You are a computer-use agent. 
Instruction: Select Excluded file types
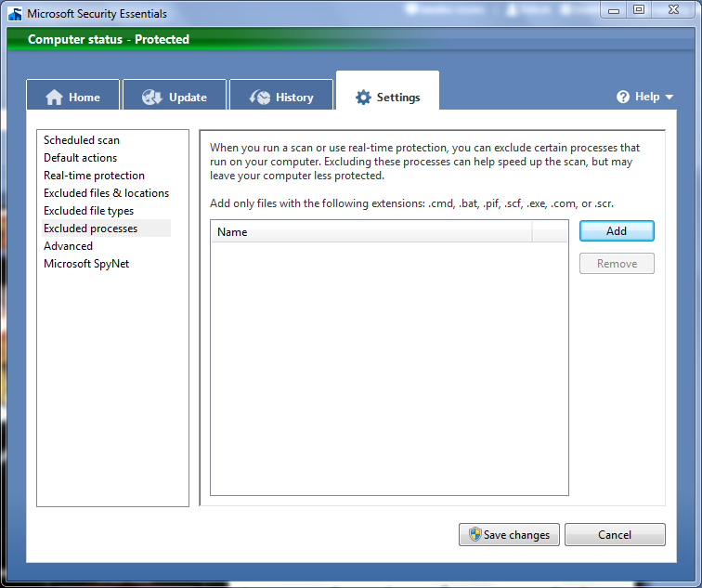tap(88, 211)
